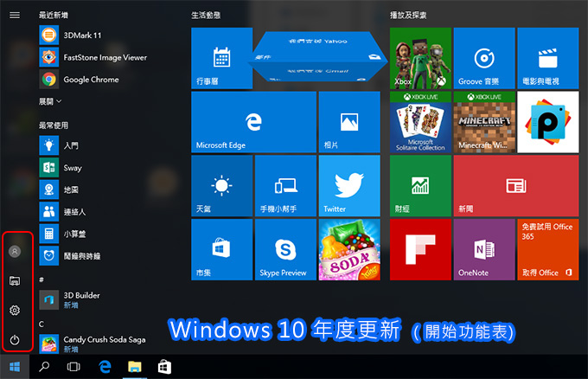Image resolution: width=588 pixels, height=379 pixels.
Task: Open FastStone Image Viewer
Action: click(93, 57)
